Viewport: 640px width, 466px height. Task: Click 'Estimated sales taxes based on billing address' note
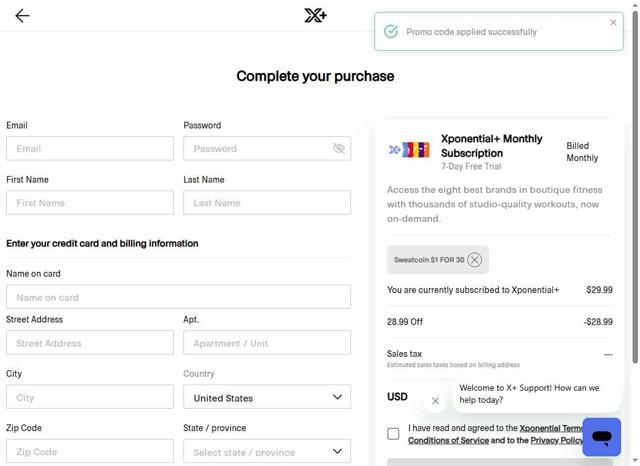click(x=453, y=365)
